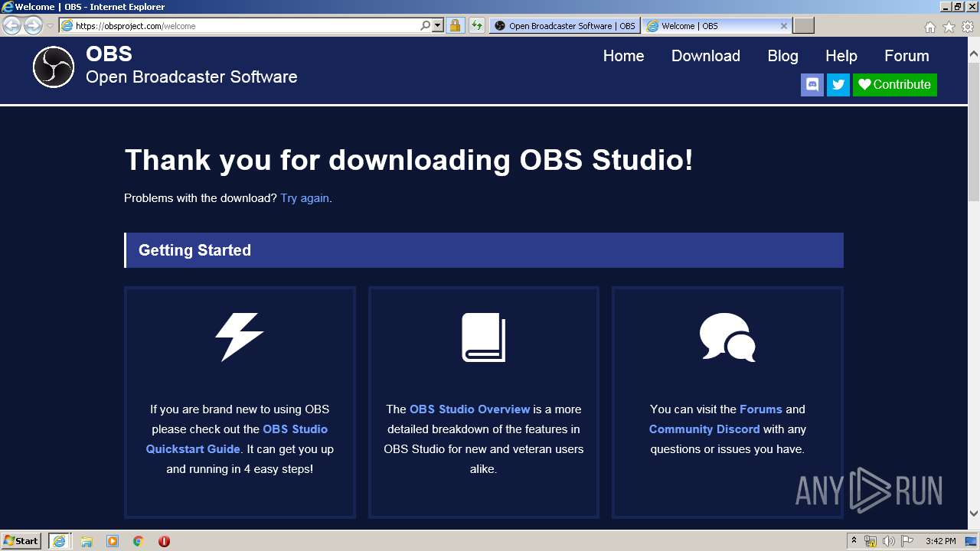Open the Twitter bird icon button
Screen dimensions: 980x551
[x=838, y=85]
